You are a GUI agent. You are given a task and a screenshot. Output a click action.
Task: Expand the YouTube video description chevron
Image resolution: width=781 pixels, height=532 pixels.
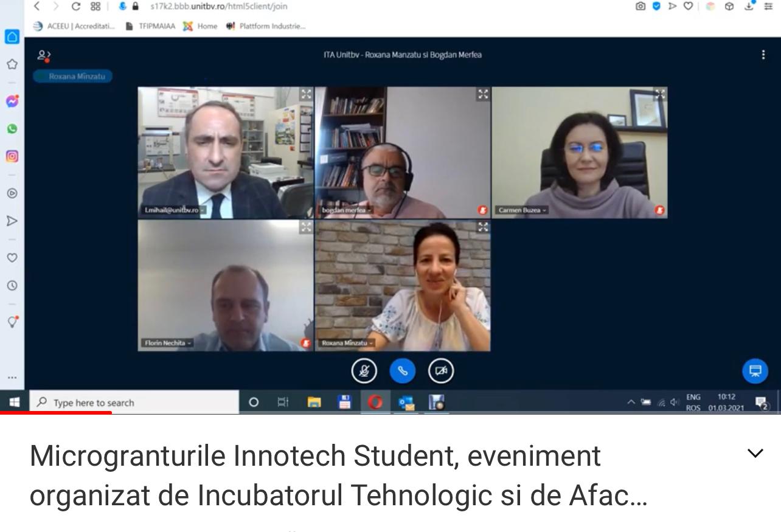pyautogui.click(x=755, y=453)
